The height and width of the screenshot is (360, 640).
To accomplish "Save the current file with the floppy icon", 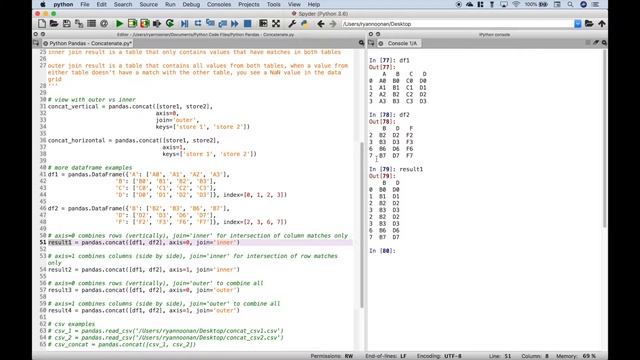I will 67,24.
